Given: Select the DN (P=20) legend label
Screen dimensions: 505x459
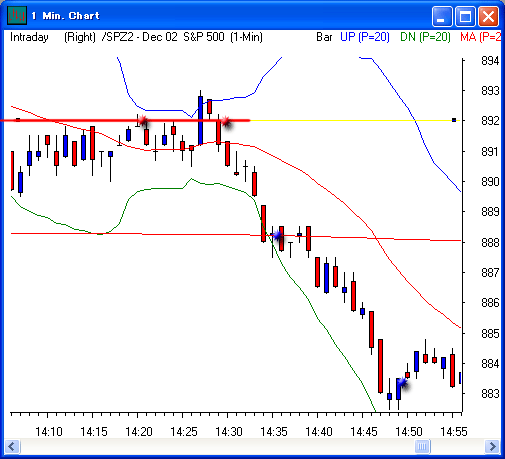Looking at the screenshot, I should (425, 37).
